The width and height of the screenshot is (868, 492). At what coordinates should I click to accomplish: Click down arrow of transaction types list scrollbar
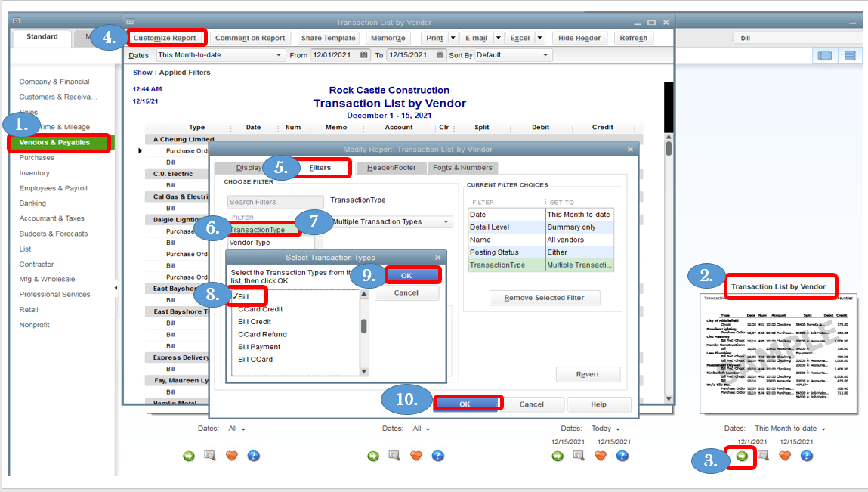tap(363, 371)
